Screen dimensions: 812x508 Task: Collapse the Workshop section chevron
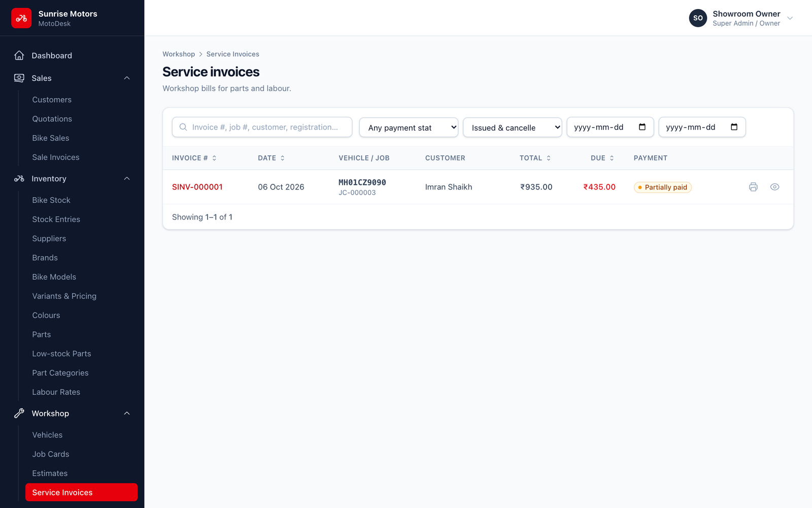tap(127, 413)
